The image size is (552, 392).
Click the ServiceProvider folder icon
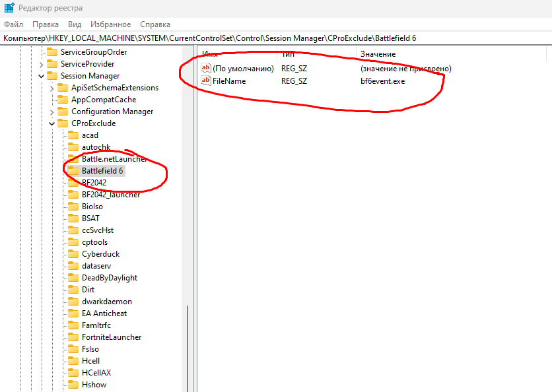click(x=52, y=64)
